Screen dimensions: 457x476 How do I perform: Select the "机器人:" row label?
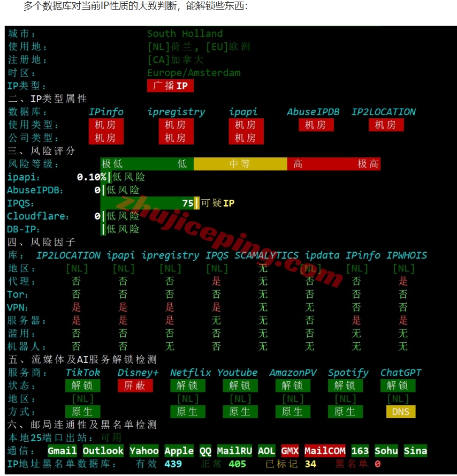pyautogui.click(x=27, y=346)
